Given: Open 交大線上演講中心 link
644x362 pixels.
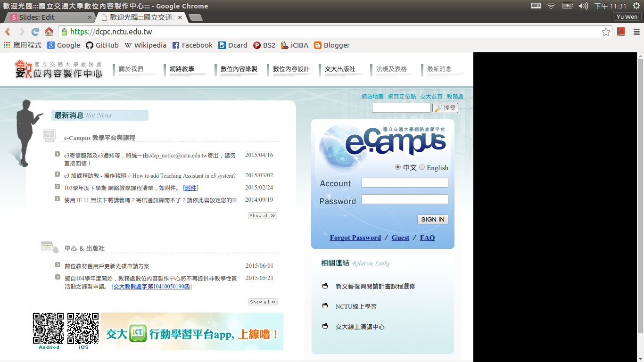Looking at the screenshot, I should [360, 327].
